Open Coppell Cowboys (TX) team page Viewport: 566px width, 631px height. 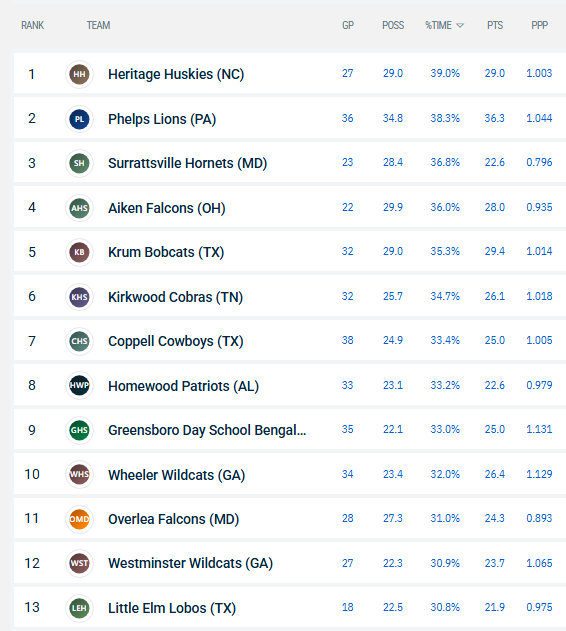[x=176, y=341]
